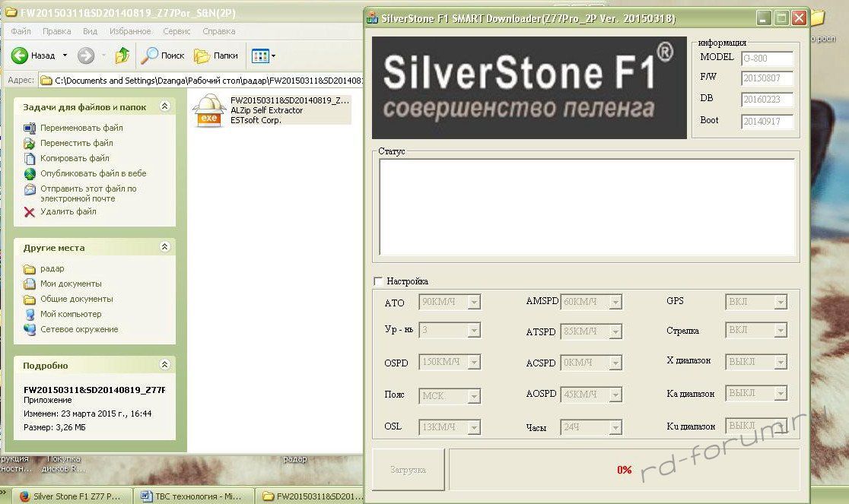
Task: Click the Переименовать файл task icon
Action: coord(29,128)
